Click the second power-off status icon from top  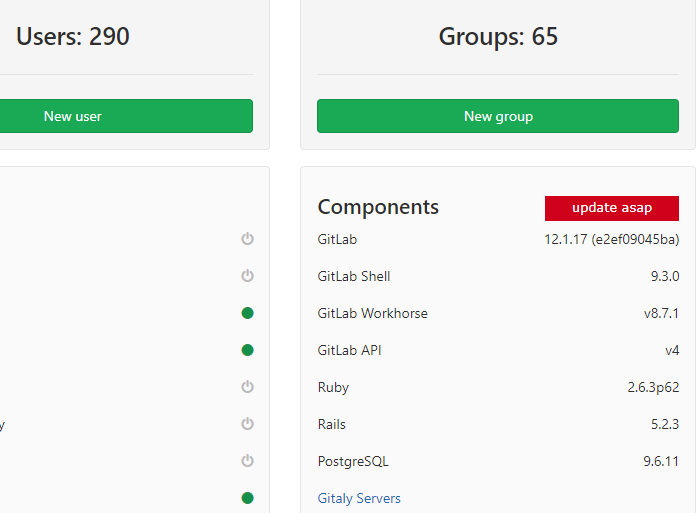coord(247,276)
